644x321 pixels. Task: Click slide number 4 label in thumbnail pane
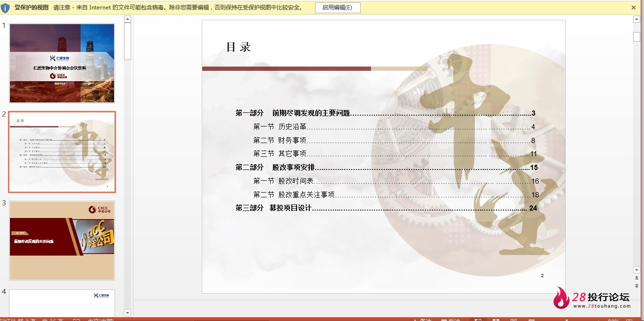pyautogui.click(x=4, y=292)
